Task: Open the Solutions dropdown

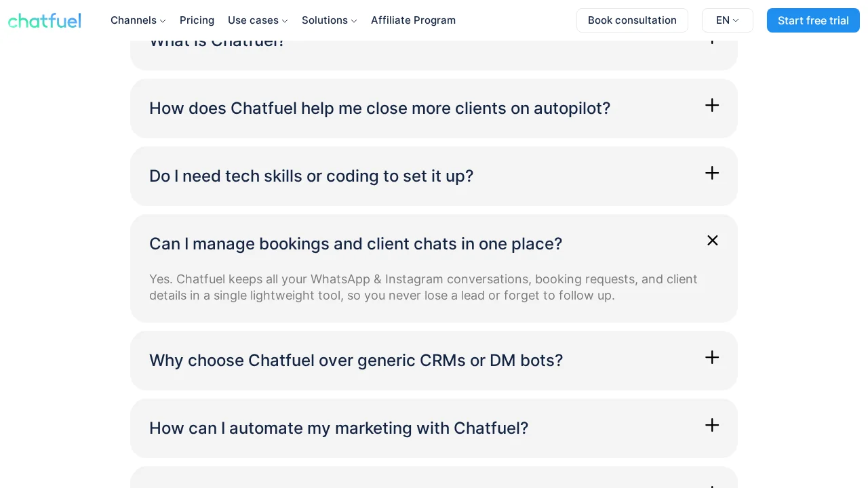Action: [330, 20]
